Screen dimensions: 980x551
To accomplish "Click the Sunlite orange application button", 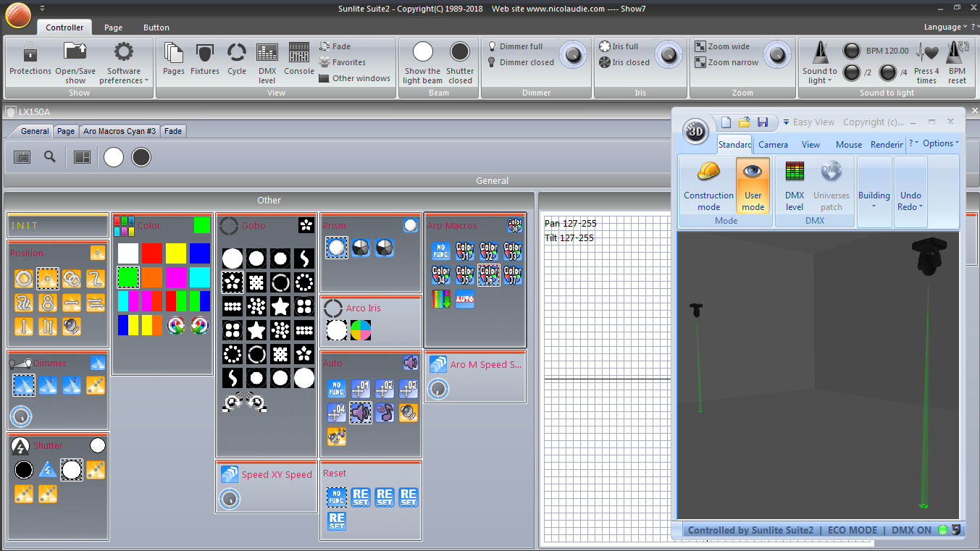I will (x=17, y=14).
